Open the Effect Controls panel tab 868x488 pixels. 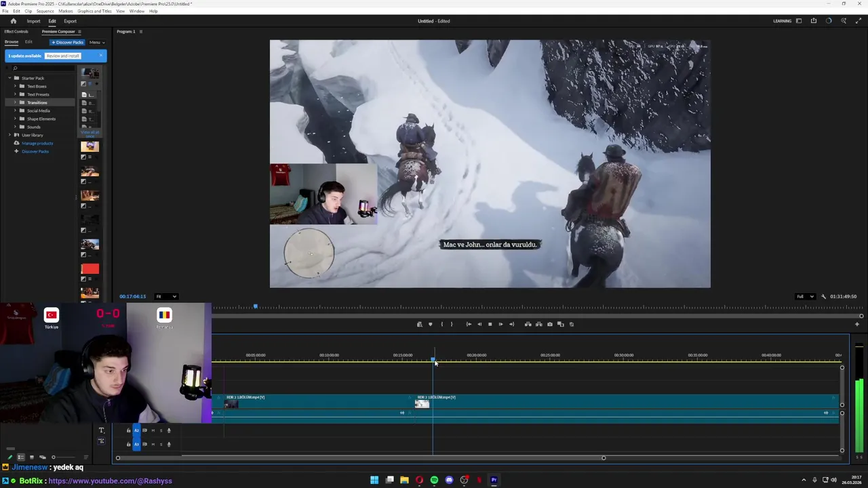tap(16, 32)
